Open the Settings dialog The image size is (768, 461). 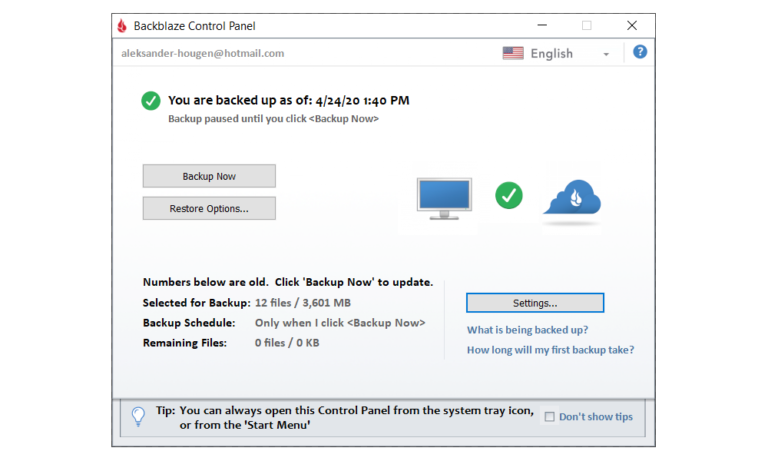(535, 303)
